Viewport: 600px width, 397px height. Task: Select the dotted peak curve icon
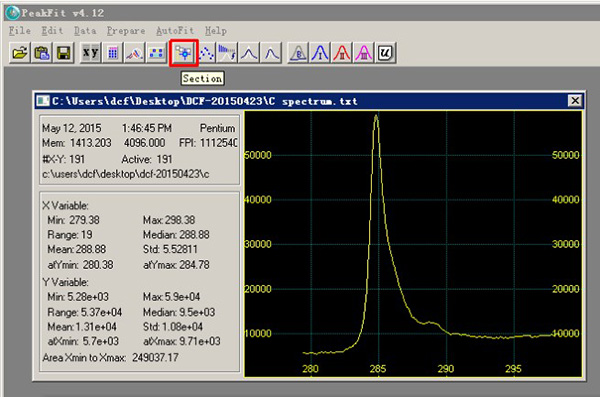click(x=206, y=52)
